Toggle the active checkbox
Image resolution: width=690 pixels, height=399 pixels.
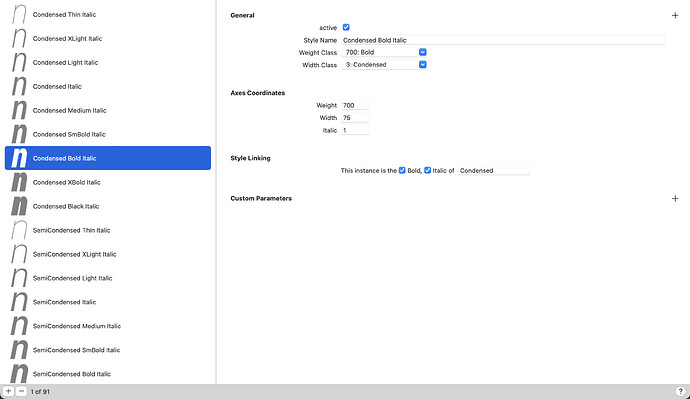click(346, 27)
